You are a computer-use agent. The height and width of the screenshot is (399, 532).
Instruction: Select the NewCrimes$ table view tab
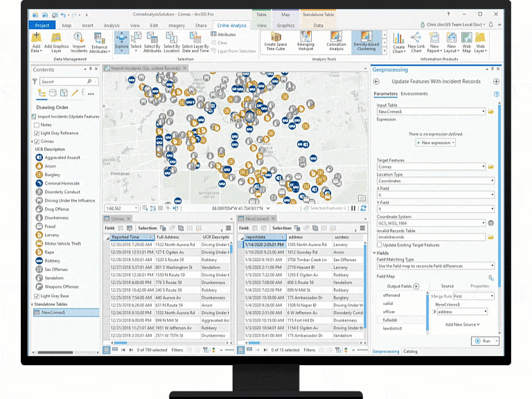(257, 218)
